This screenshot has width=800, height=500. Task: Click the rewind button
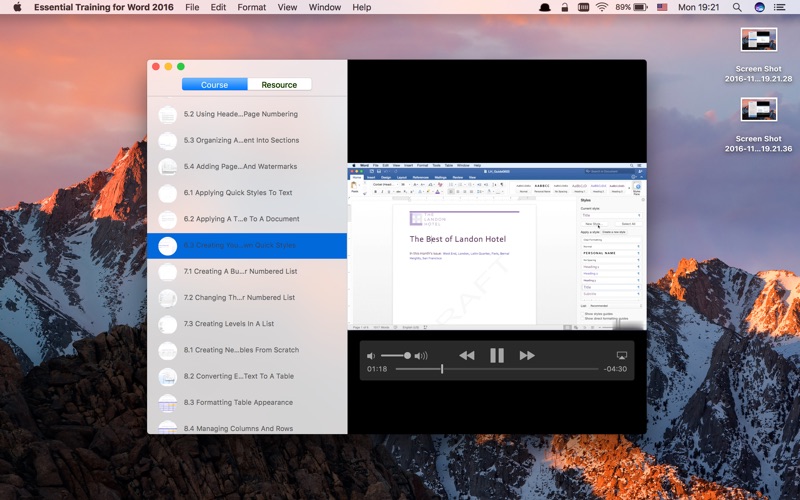click(x=467, y=355)
